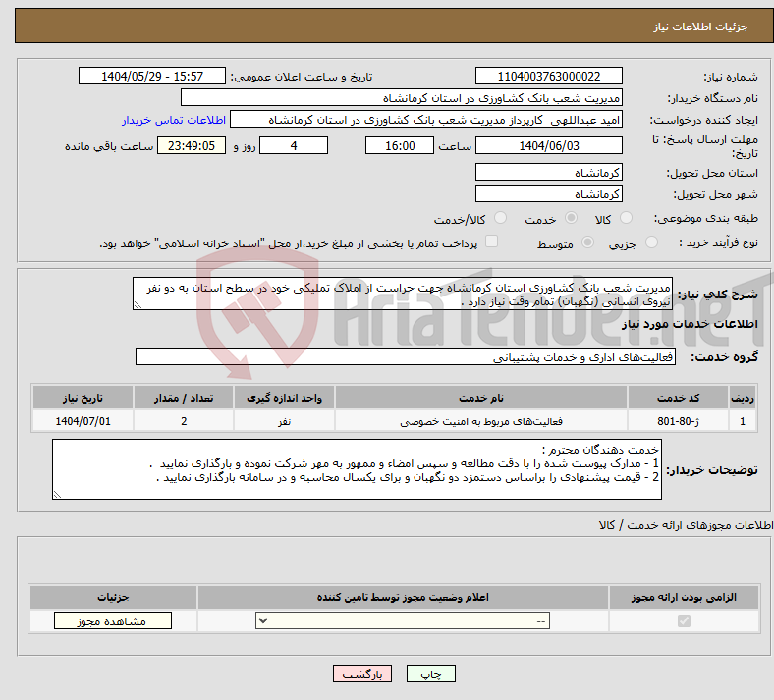
Task: Click the اطلاعات مجوزهای ارائه خدمت / کالا heading
Action: coord(686,526)
